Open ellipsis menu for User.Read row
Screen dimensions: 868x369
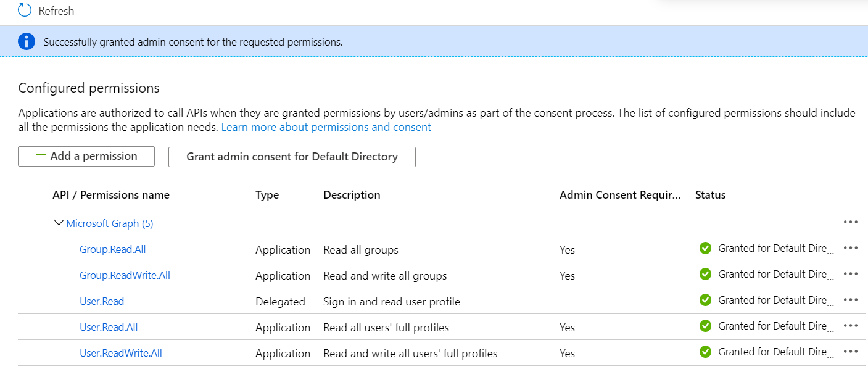(x=851, y=300)
